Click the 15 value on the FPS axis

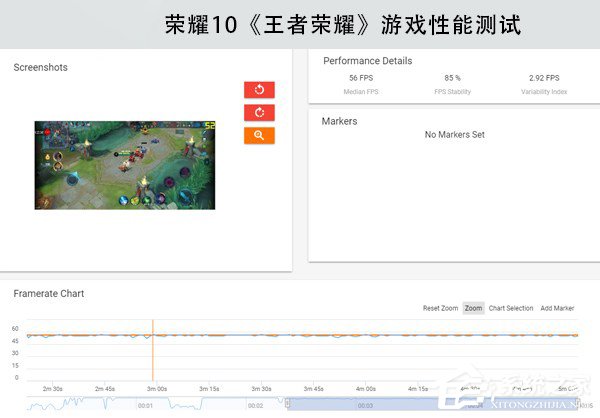click(15, 365)
